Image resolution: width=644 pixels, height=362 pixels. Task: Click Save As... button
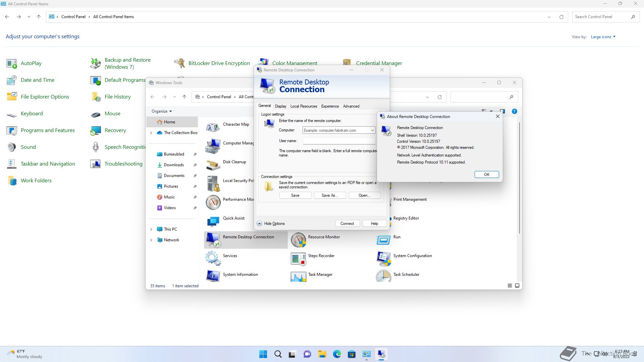(329, 195)
